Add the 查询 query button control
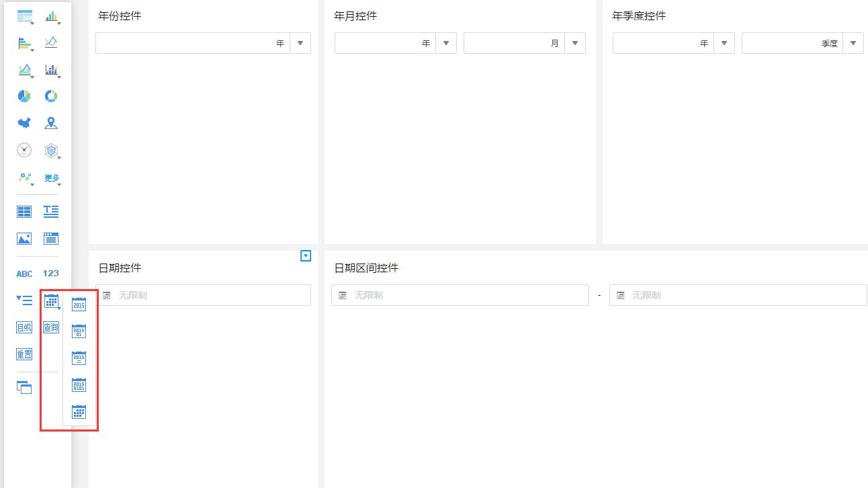Image resolution: width=868 pixels, height=488 pixels. 51,327
